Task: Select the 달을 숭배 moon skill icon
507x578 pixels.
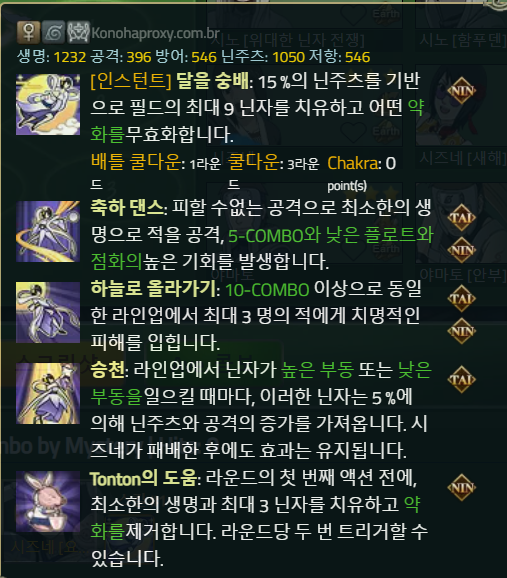Action: click(48, 104)
